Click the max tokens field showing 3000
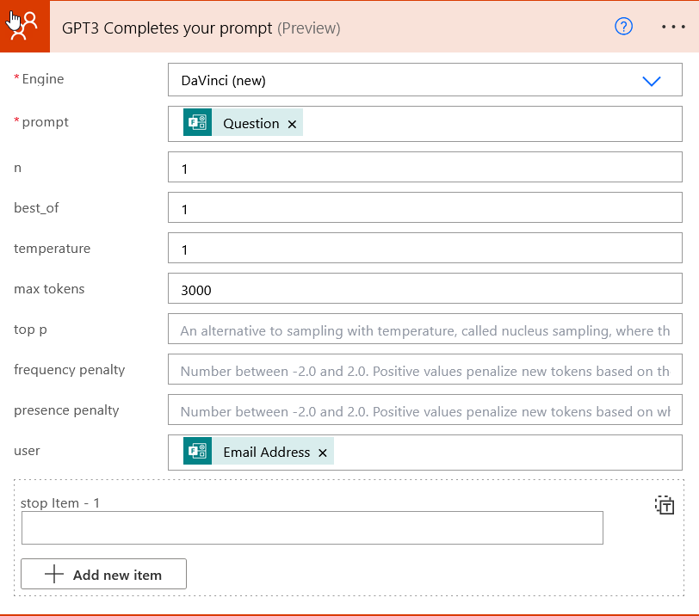699x616 pixels. point(425,288)
